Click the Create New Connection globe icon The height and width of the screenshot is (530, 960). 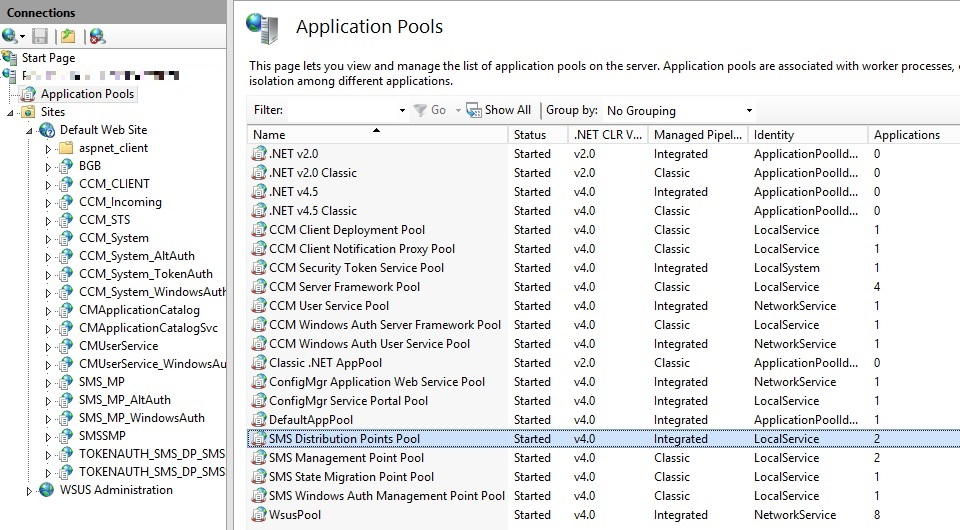(10, 36)
